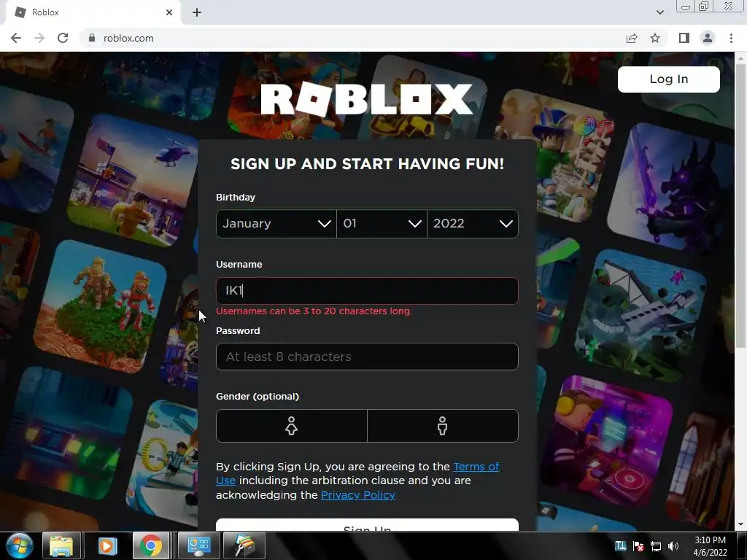Focus the Password field

(367, 356)
